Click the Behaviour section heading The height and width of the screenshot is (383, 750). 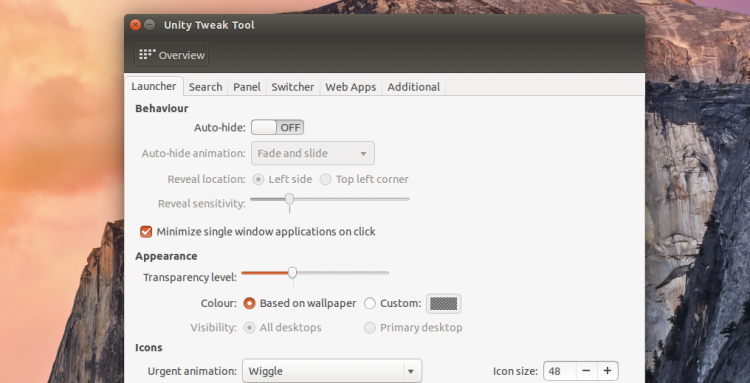pos(162,109)
